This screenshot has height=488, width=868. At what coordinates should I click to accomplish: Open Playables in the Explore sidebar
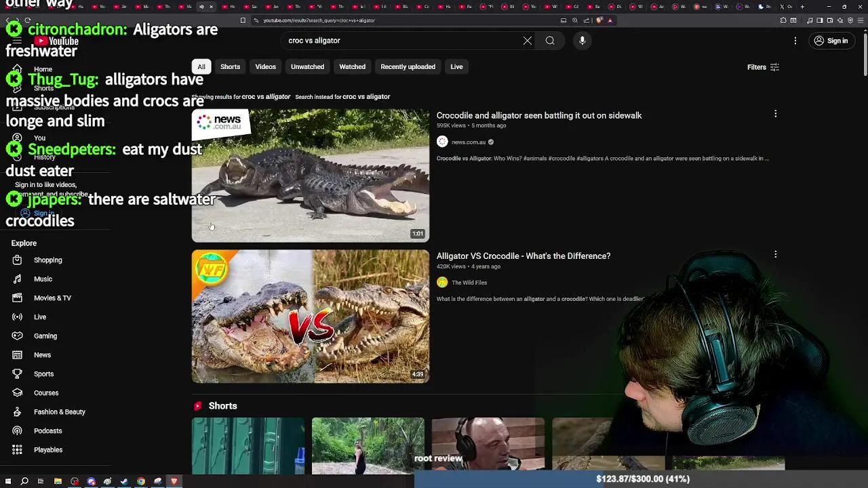[x=47, y=450]
